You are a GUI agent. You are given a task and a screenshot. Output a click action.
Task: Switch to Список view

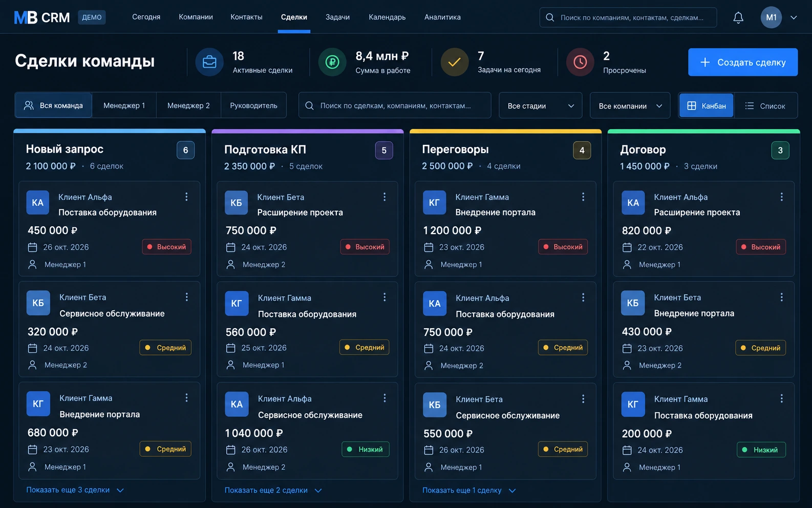point(765,105)
